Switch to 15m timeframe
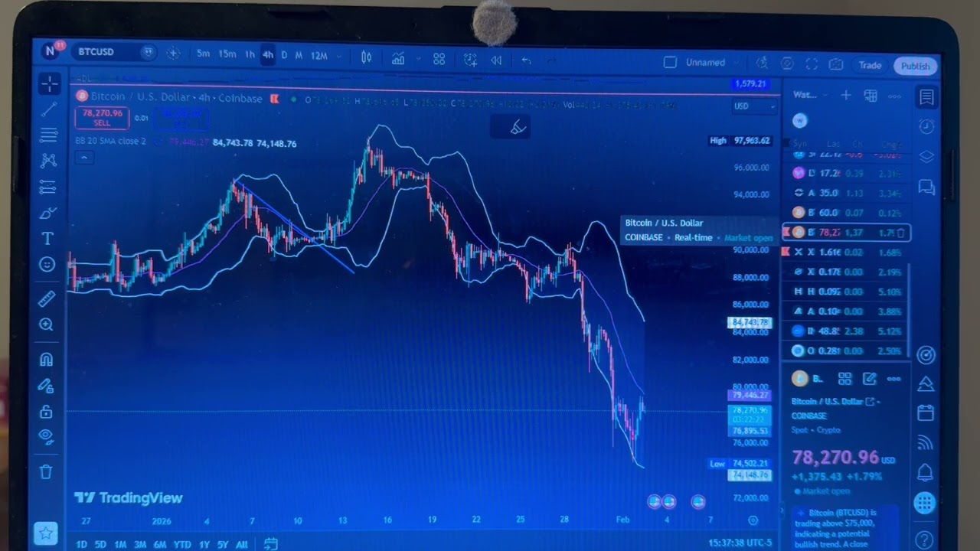The height and width of the screenshot is (551, 980). pos(227,54)
